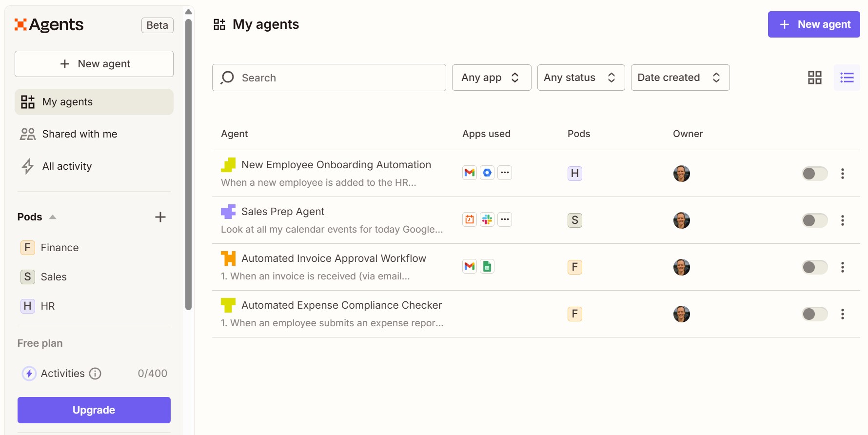Click the search magnifier icon
The image size is (868, 435).
point(227,78)
